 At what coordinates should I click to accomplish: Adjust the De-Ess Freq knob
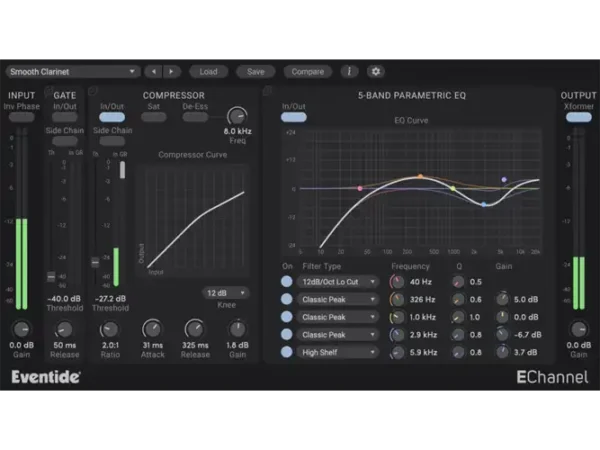(x=237, y=116)
